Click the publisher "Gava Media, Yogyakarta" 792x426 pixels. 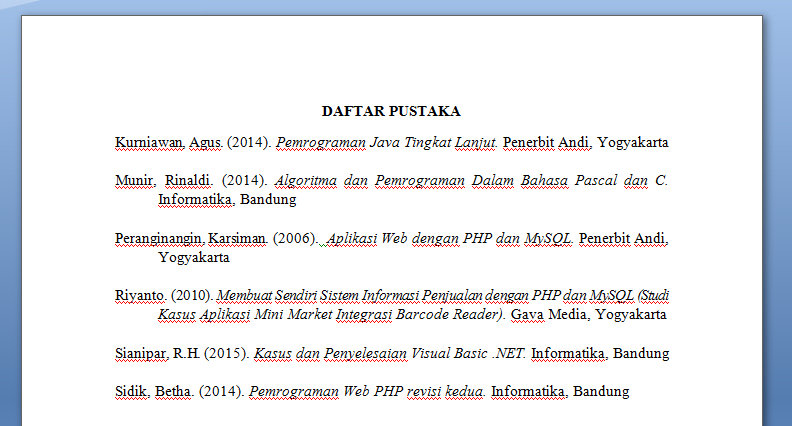click(x=588, y=314)
